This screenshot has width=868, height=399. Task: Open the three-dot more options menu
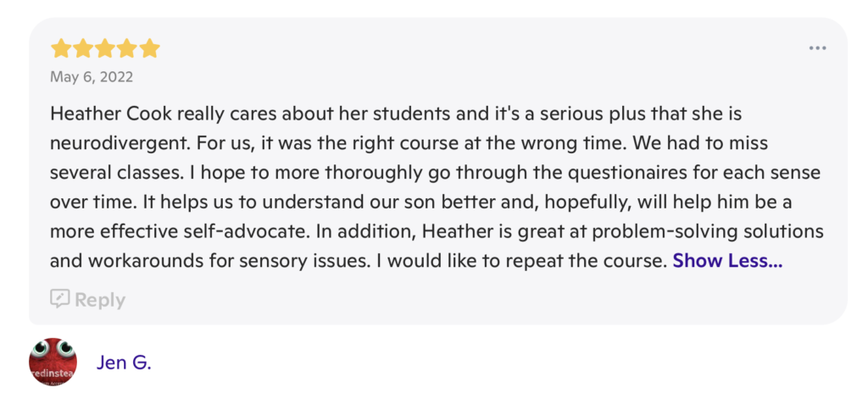(x=817, y=48)
